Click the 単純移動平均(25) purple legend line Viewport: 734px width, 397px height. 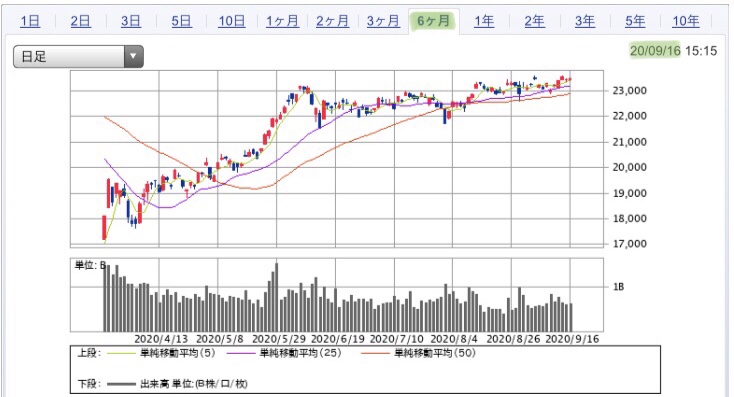[x=242, y=353]
